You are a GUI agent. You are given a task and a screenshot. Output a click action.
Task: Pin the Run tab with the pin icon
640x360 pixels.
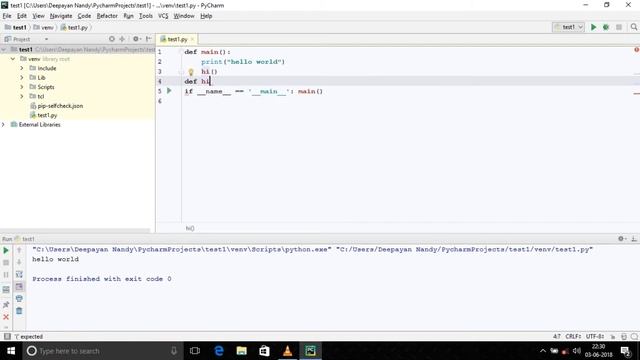pyautogui.click(x=6, y=304)
